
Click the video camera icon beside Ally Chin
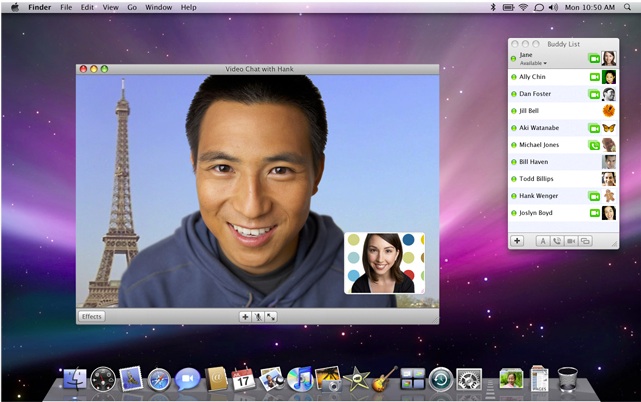[594, 77]
